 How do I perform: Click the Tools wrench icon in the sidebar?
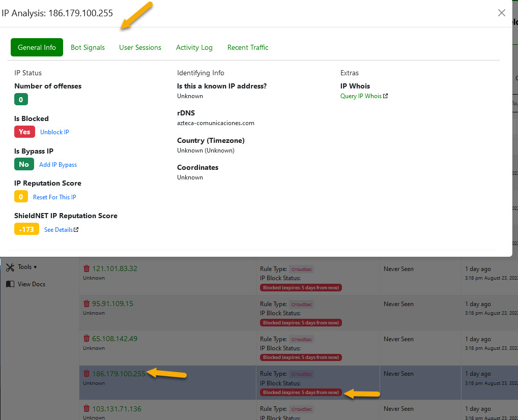click(x=10, y=266)
